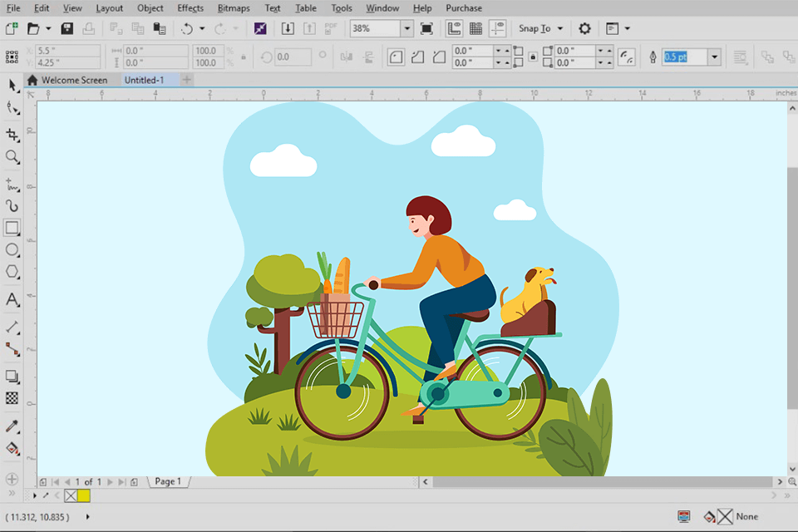Click the Save floppy disk icon
Screen dimensions: 798x532
[x=66, y=28]
